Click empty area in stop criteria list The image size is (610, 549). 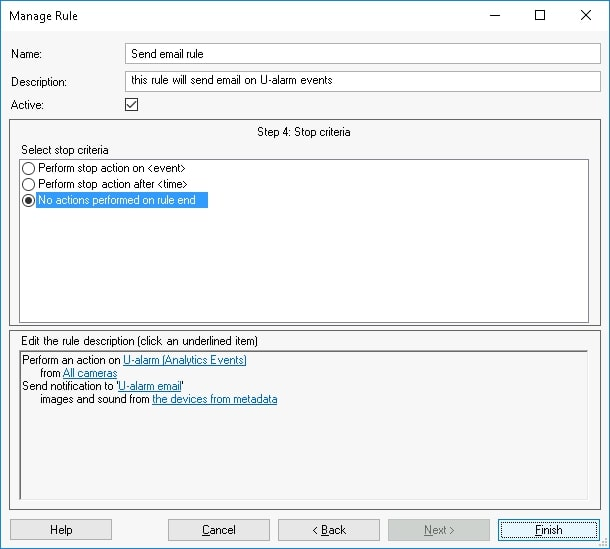[x=300, y=270]
